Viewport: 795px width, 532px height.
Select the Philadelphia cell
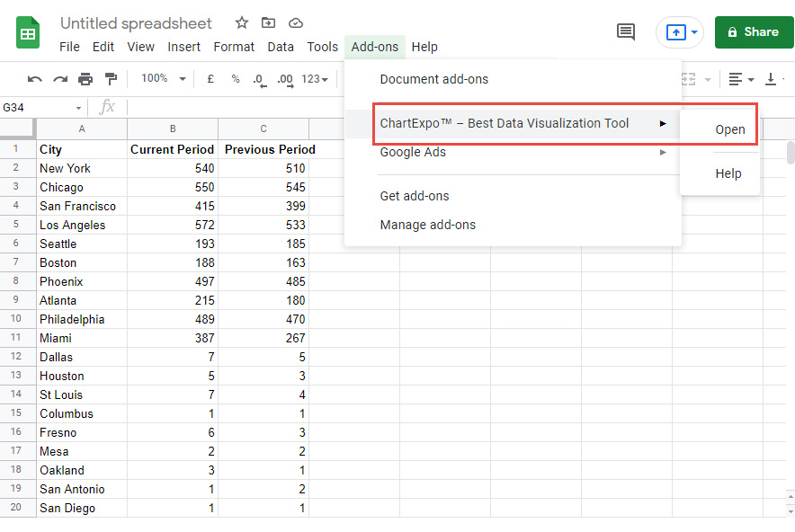[82, 319]
